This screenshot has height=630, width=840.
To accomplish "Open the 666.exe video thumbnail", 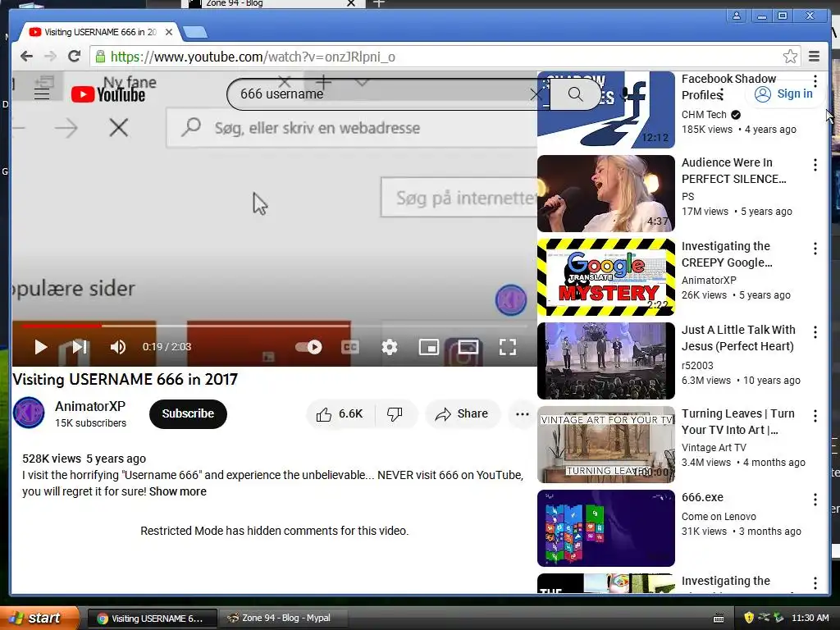I will click(606, 528).
